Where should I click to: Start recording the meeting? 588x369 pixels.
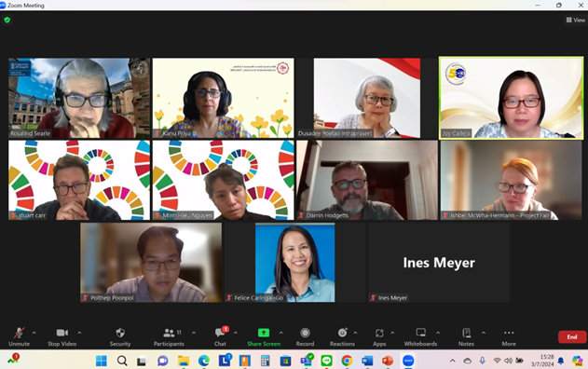tap(305, 336)
